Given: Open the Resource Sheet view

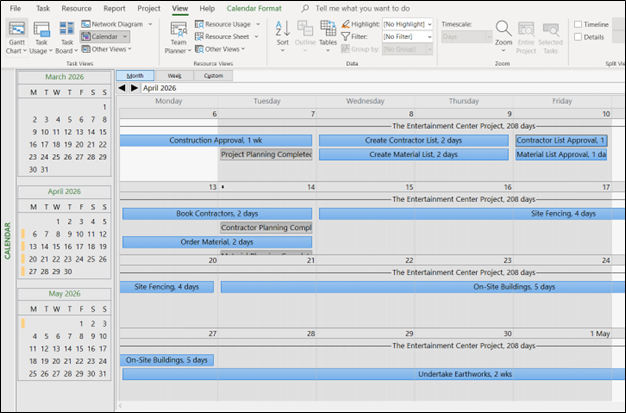Looking at the screenshot, I should [x=226, y=36].
